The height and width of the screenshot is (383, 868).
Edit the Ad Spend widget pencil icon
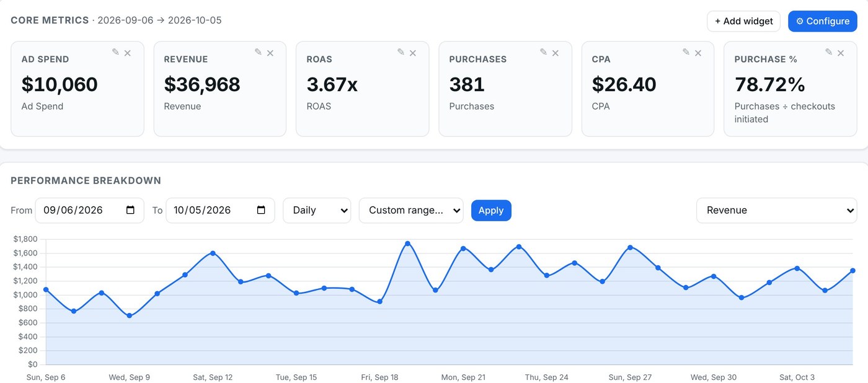(x=115, y=52)
